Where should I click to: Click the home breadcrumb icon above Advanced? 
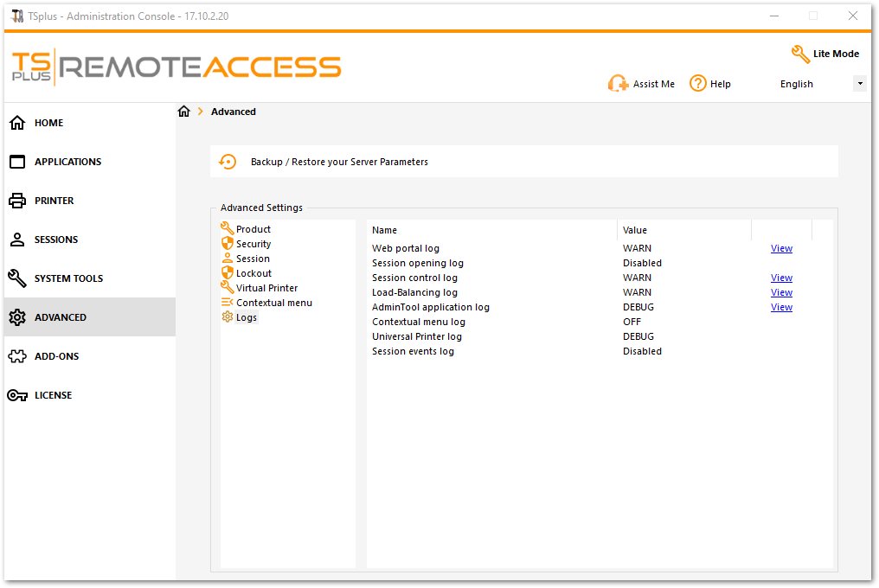[183, 111]
